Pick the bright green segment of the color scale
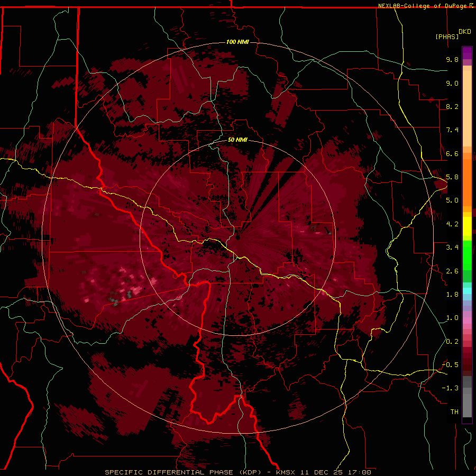Viewport: 476px width, 476px height. coord(467,255)
